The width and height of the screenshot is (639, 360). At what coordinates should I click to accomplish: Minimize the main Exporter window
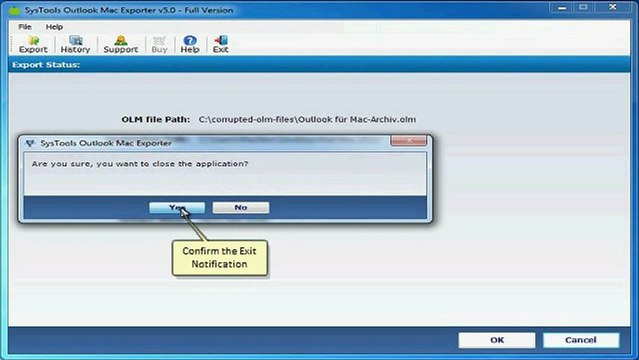[562, 7]
